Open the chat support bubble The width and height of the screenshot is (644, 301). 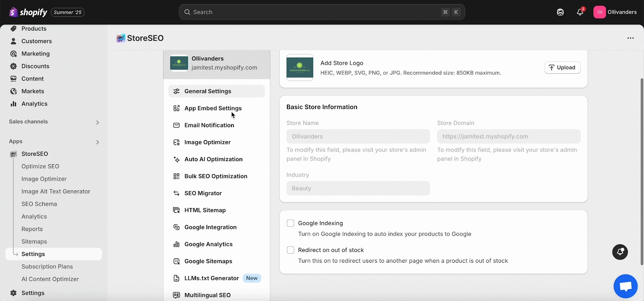[x=625, y=286]
